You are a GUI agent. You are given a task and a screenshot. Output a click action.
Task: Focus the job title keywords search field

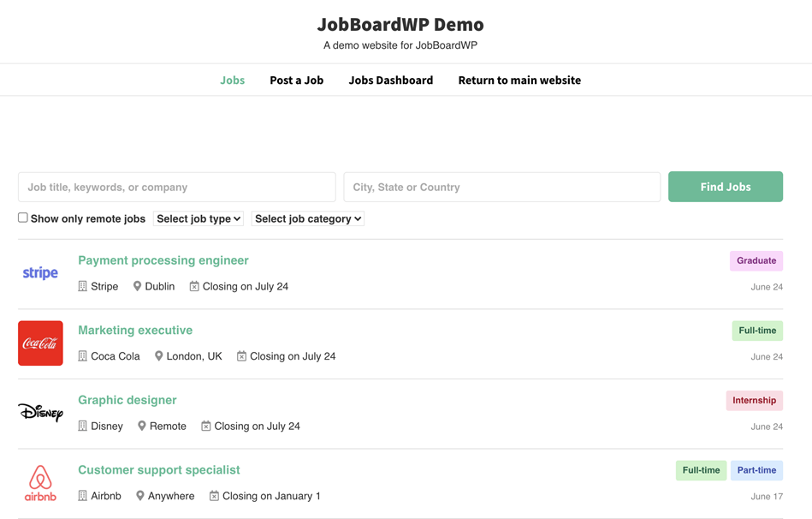pyautogui.click(x=177, y=188)
